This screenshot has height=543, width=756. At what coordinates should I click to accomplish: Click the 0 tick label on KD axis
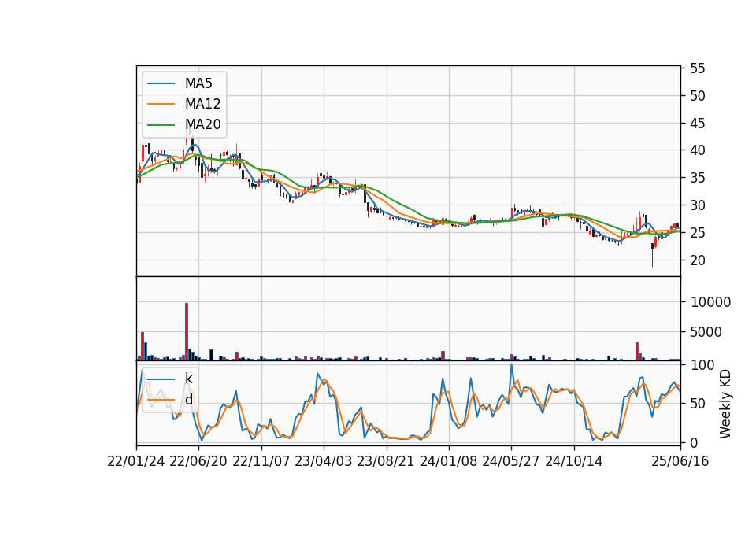point(695,442)
